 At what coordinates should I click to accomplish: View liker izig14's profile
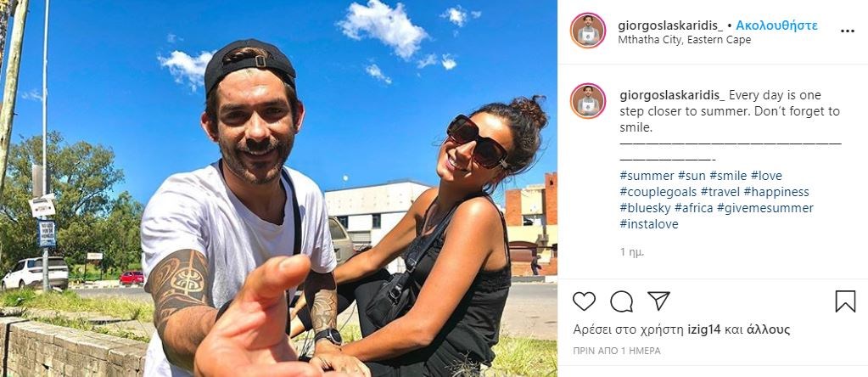click(703, 330)
